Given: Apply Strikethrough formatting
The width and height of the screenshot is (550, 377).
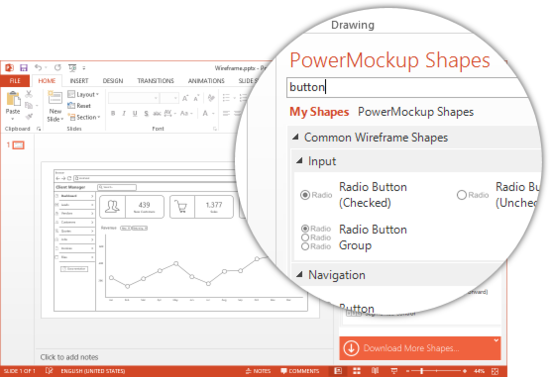Looking at the screenshot, I should coord(157,113).
